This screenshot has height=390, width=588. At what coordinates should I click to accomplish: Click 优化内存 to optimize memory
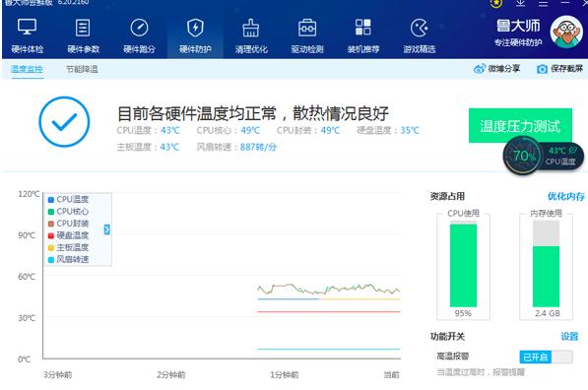[x=566, y=196]
